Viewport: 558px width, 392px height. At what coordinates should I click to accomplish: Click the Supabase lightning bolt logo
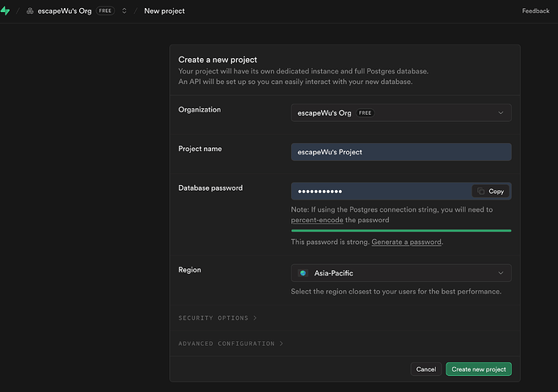coord(6,11)
